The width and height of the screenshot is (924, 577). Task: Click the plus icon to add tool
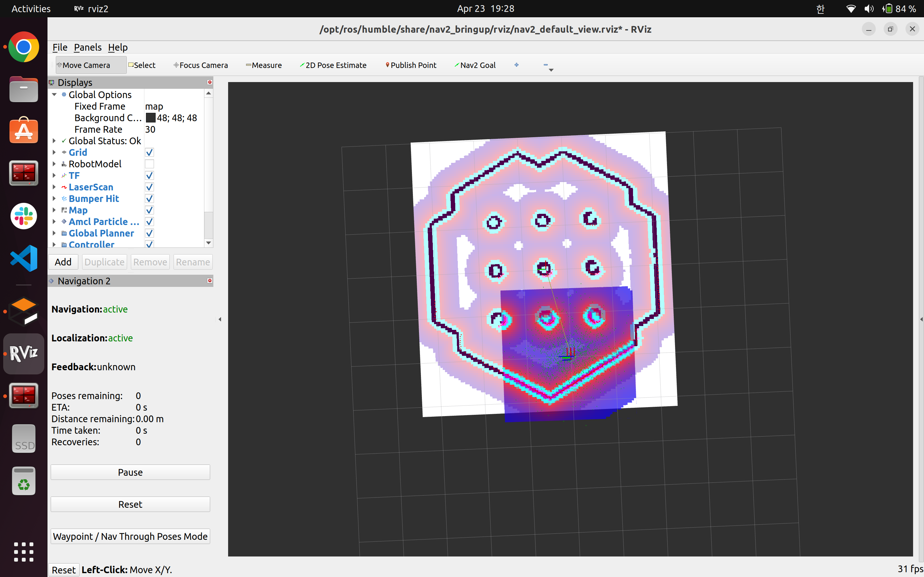(x=517, y=65)
